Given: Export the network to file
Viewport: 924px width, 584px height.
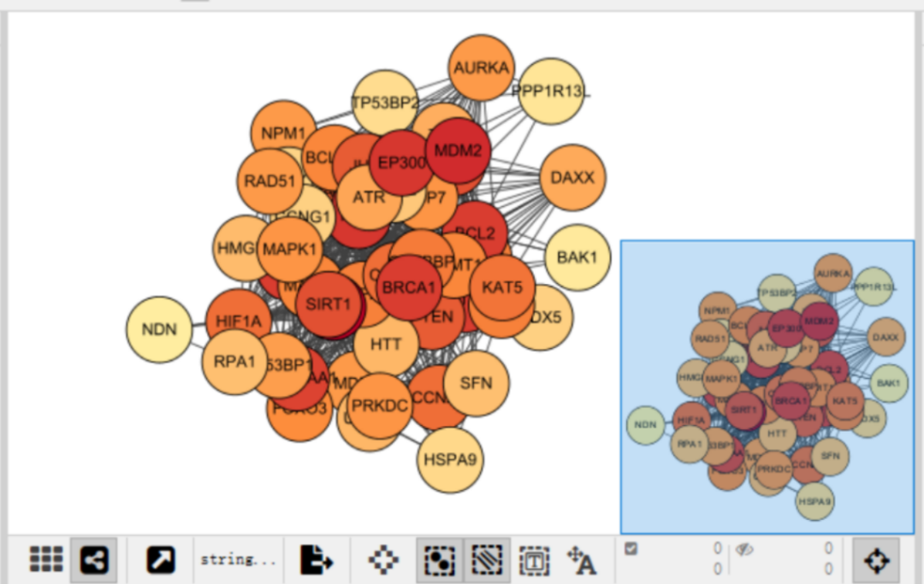Looking at the screenshot, I should click(317, 559).
